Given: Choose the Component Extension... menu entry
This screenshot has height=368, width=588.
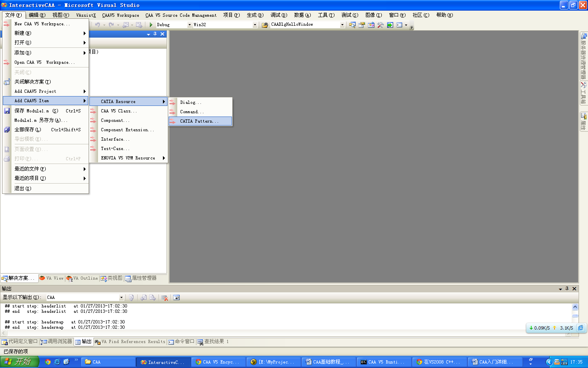Looking at the screenshot, I should coord(129,130).
